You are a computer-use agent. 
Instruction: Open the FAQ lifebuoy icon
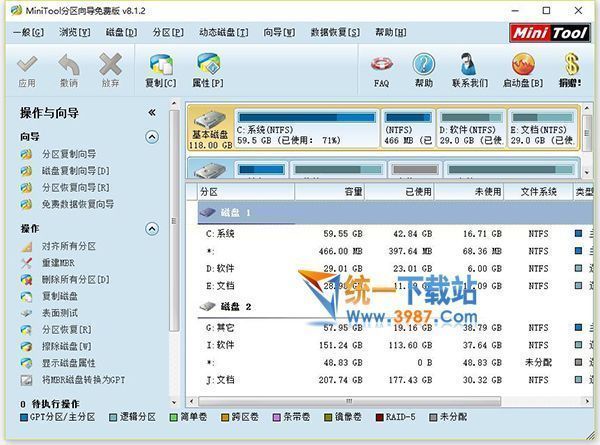(382, 65)
